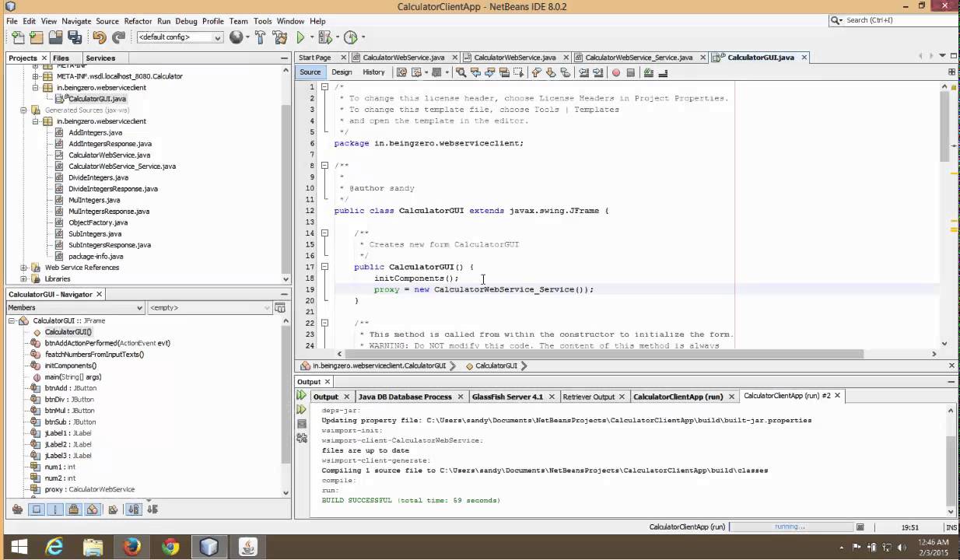Select ObjectFactory.java in Projects tree
Screen dimensions: 960x560
(x=98, y=222)
